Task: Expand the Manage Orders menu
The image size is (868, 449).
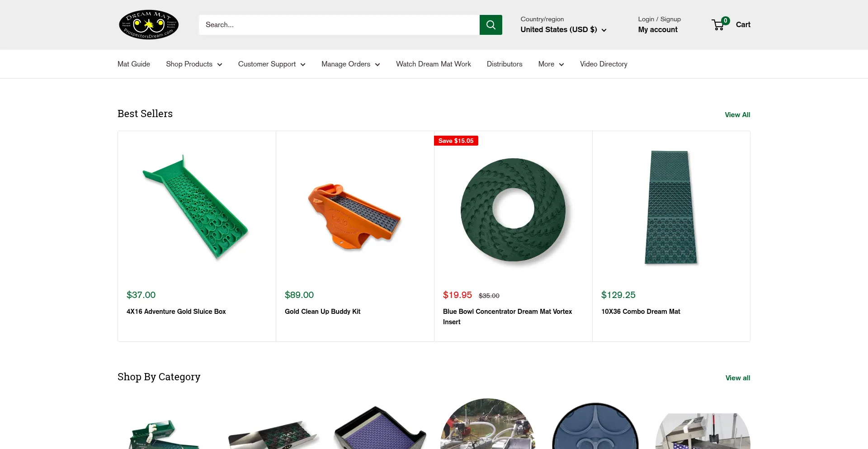Action: (351, 64)
